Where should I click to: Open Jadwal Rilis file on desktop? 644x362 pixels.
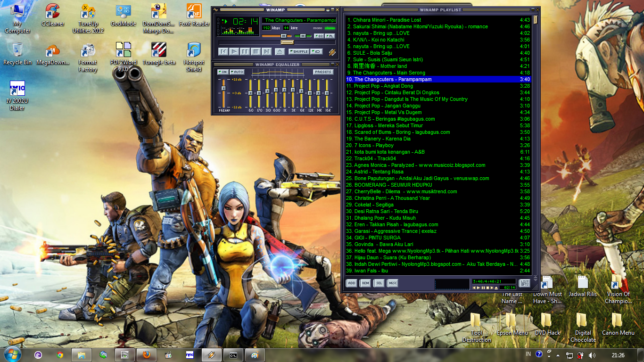(583, 286)
